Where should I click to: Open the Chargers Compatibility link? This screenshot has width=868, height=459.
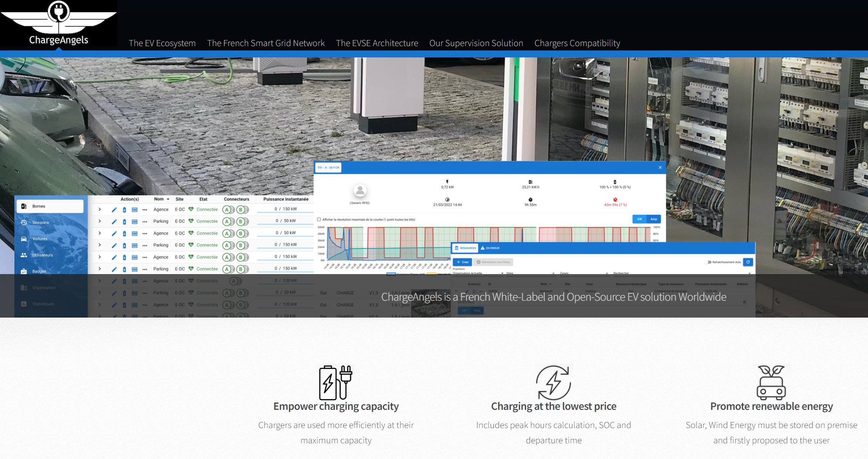point(577,43)
